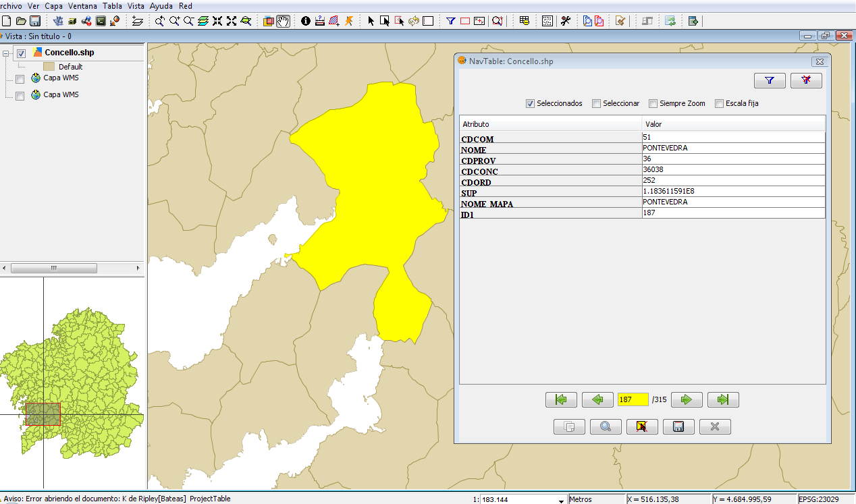Click the Default legend color swatch

(x=49, y=67)
